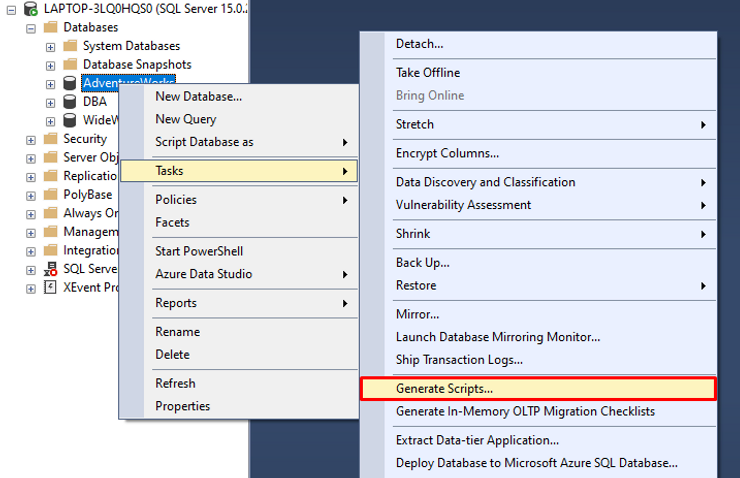The height and width of the screenshot is (478, 740).
Task: Click the Server Objects folder icon
Action: [x=50, y=157]
